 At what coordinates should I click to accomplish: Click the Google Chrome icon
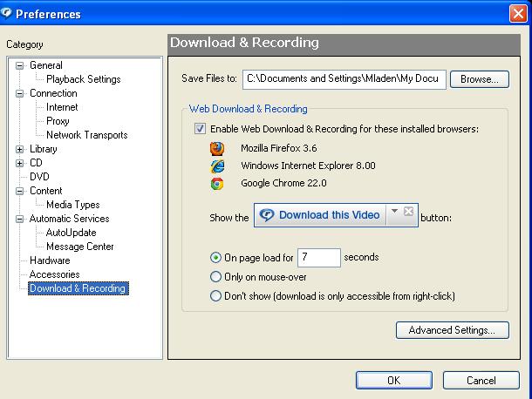coord(217,184)
